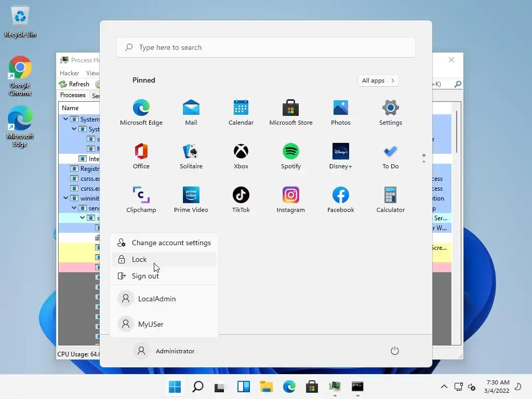Open All apps list
The width and height of the screenshot is (532, 399).
pyautogui.click(x=378, y=81)
